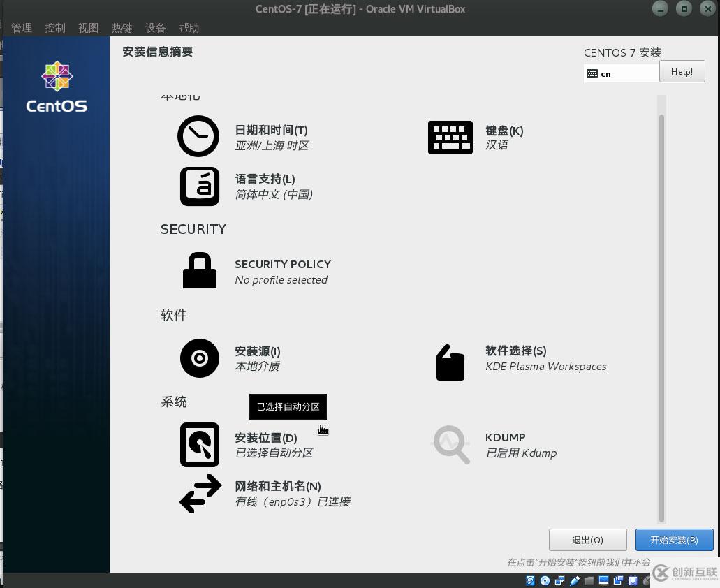Click the VirtualBox CPU status icon
The image size is (720, 588).
click(633, 580)
